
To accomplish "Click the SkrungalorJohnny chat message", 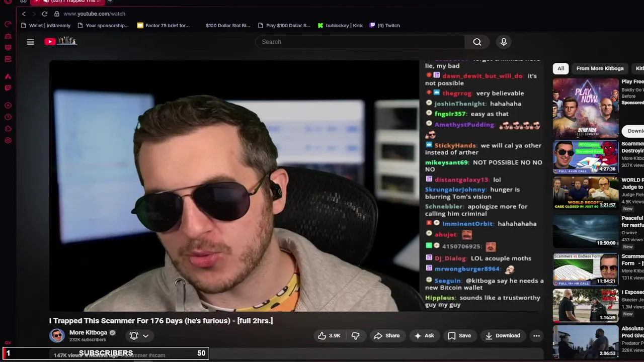I will click(x=472, y=193).
